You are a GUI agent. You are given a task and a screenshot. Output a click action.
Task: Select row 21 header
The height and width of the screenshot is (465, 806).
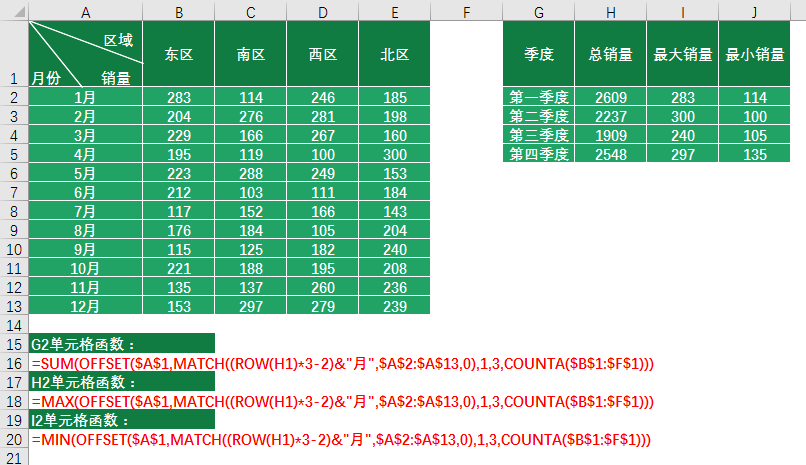14,457
